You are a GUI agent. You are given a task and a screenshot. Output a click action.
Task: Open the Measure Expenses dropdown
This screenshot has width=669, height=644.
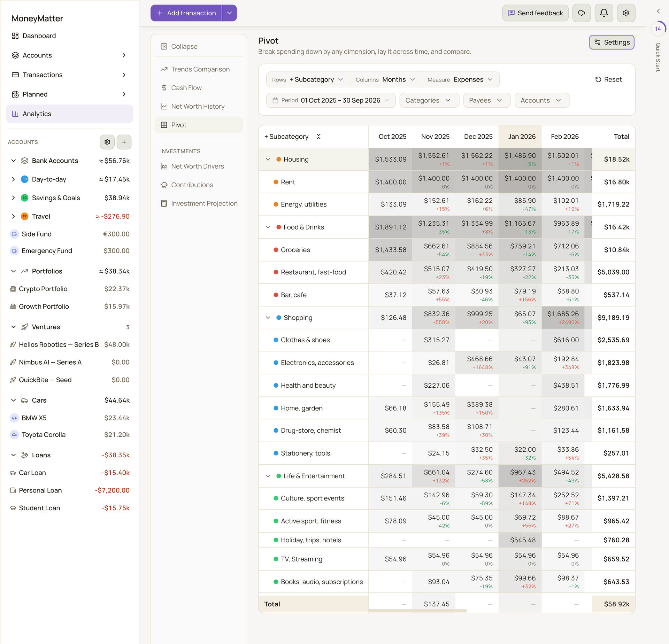[x=461, y=79]
